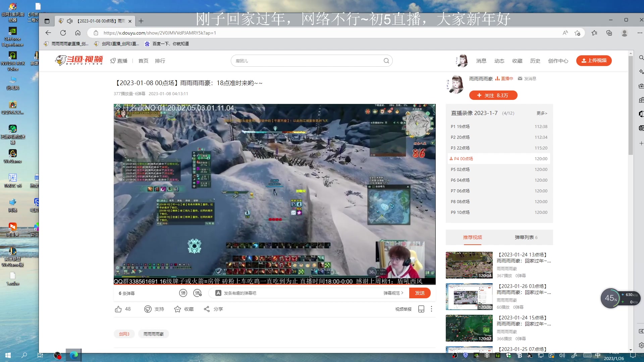Open the tab actions menu icon
The width and height of the screenshot is (644, 362).
click(47, 21)
